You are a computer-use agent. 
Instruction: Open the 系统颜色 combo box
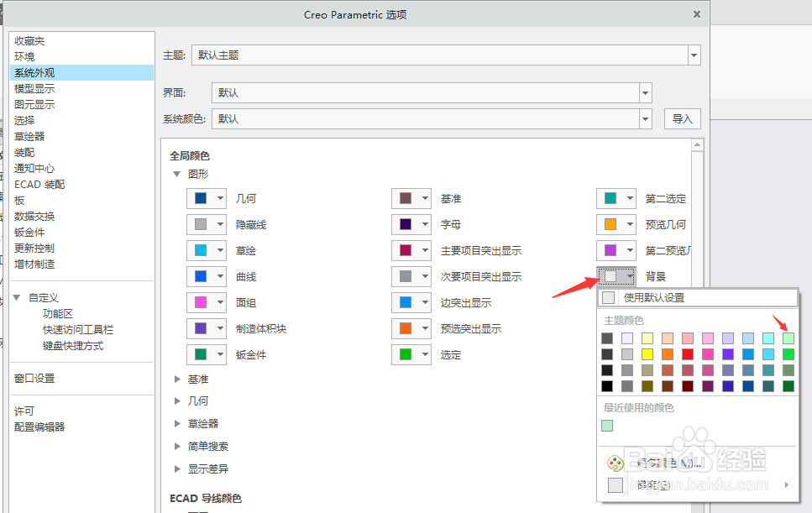pos(432,119)
